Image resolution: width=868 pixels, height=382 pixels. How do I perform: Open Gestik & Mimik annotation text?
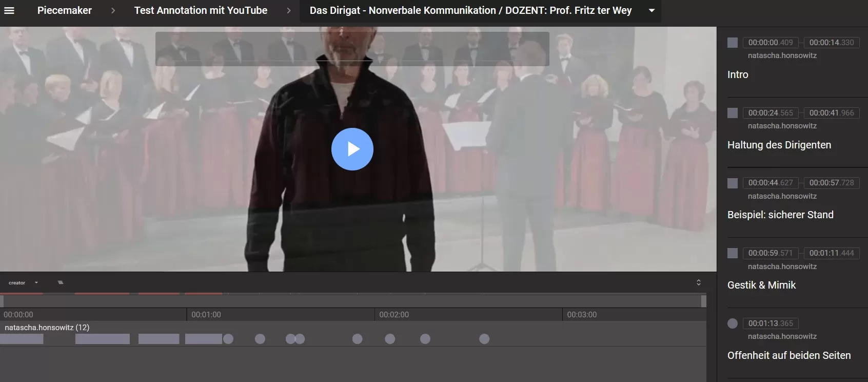tap(761, 285)
